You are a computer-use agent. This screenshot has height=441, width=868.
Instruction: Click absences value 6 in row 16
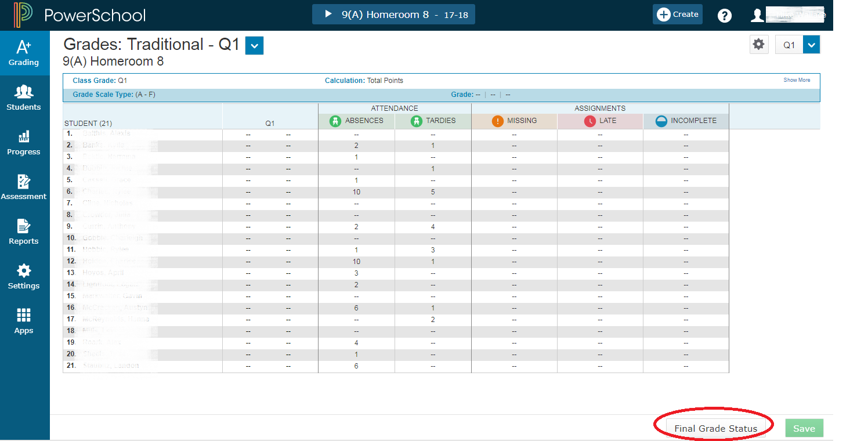[356, 308]
